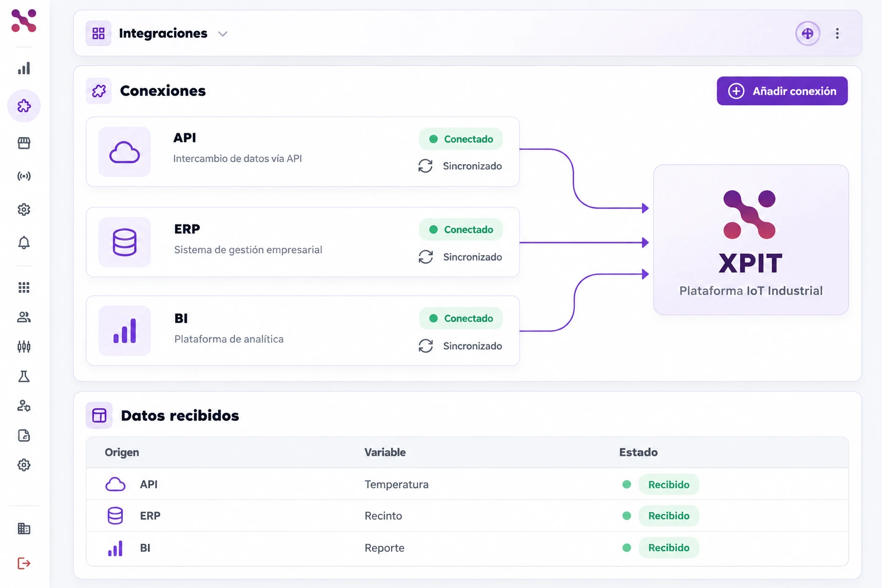
Task: Click the Estado column header
Action: pos(638,452)
